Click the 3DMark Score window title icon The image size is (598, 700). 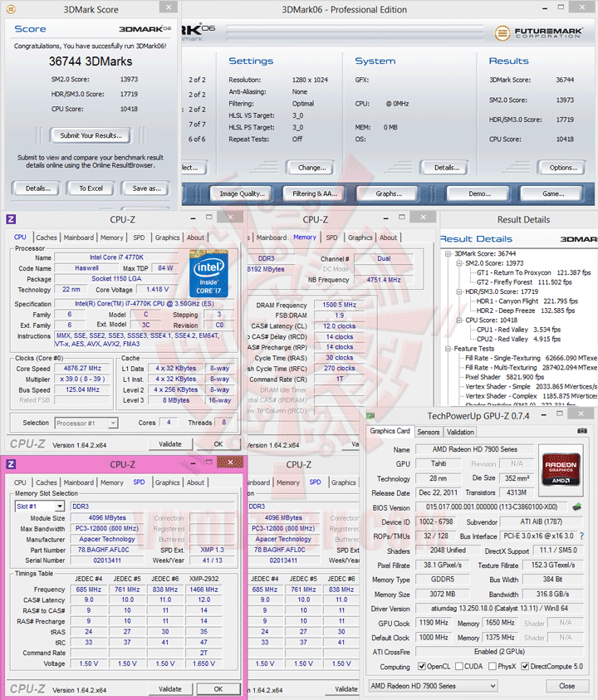(x=11, y=9)
